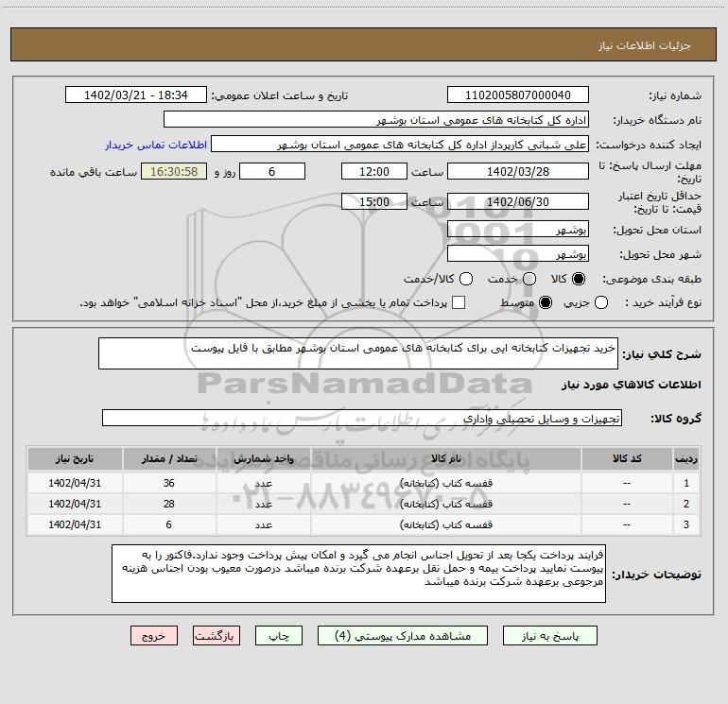
Task: Click product name in row 1
Action: (x=445, y=483)
